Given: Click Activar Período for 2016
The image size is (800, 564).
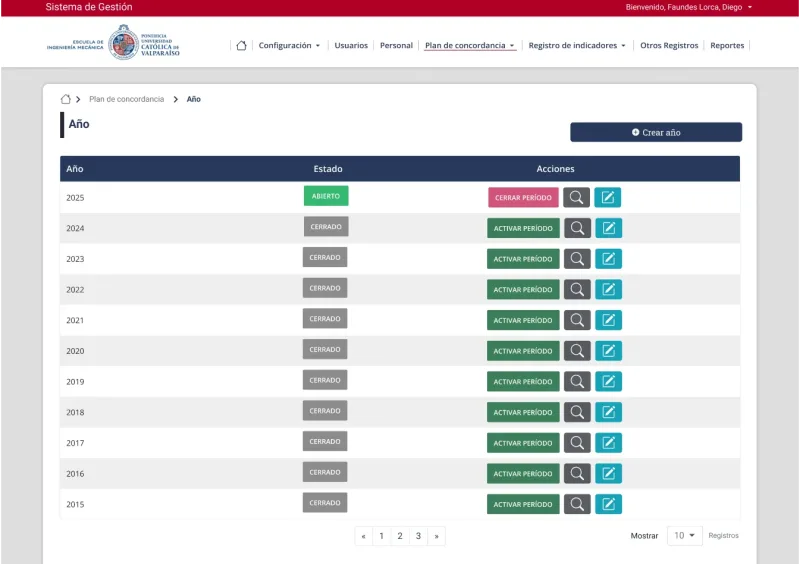Looking at the screenshot, I should pyautogui.click(x=523, y=473).
